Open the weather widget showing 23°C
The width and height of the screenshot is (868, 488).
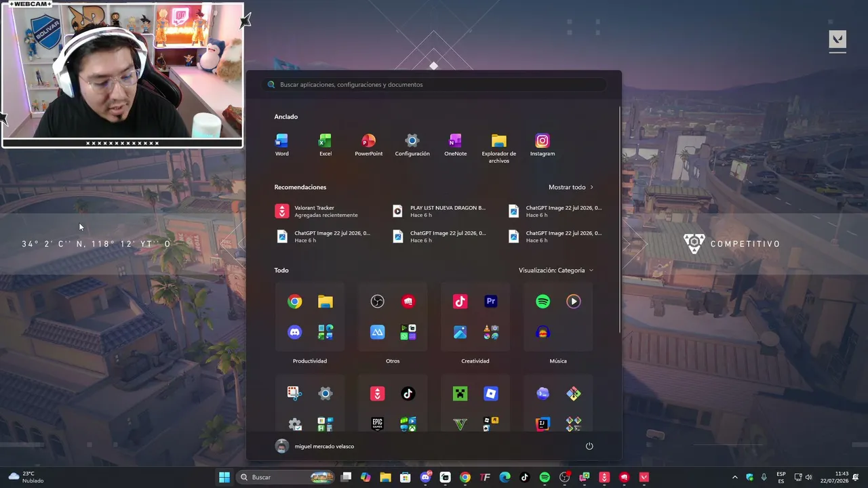(26, 477)
